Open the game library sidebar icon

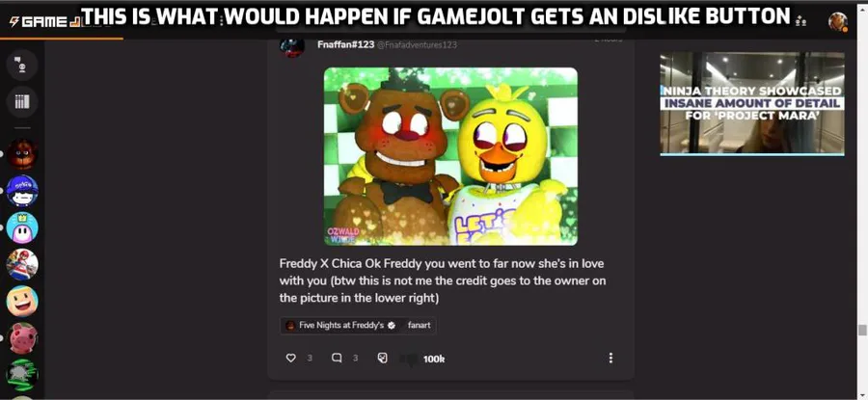(22, 101)
